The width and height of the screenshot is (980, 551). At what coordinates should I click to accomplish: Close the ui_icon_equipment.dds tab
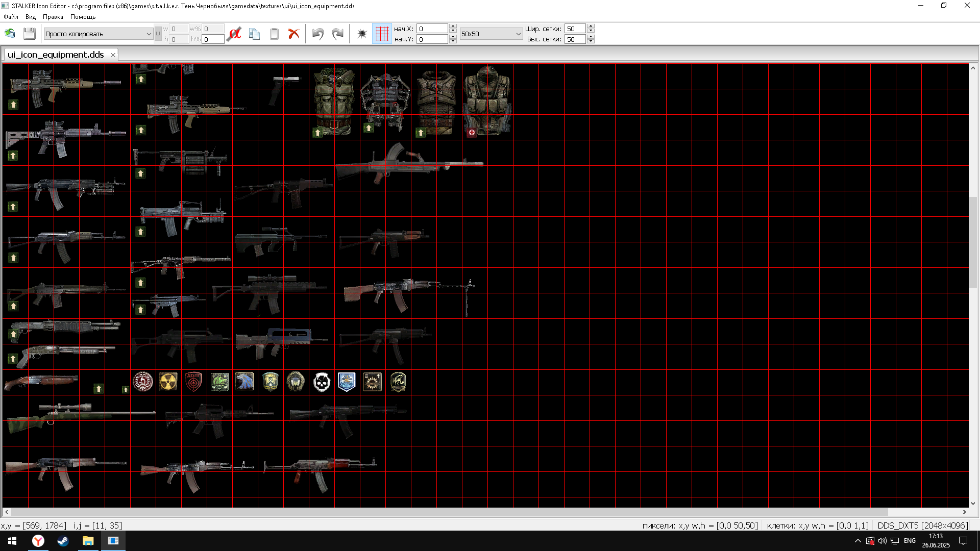click(113, 55)
